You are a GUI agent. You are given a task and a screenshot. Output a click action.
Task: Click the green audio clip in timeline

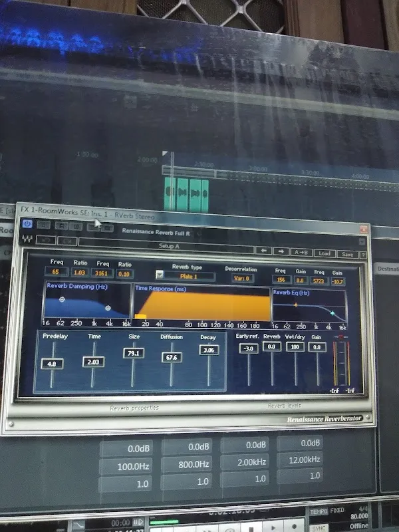tap(186, 194)
